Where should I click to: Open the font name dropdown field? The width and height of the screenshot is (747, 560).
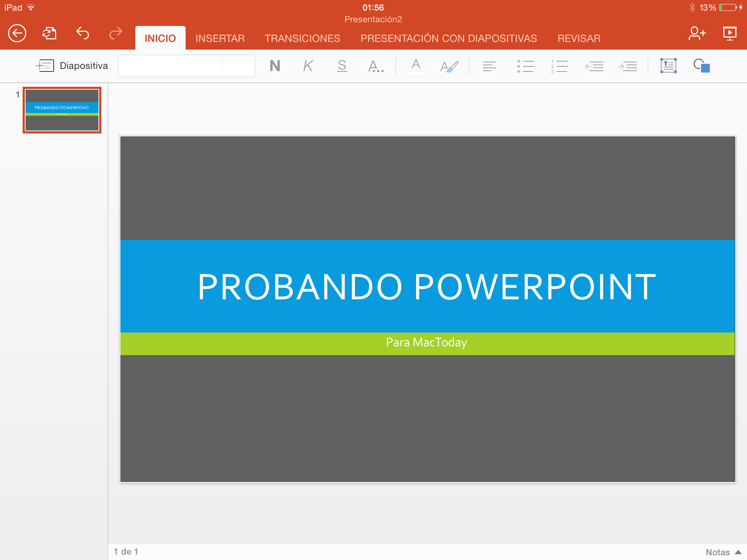(x=171, y=66)
